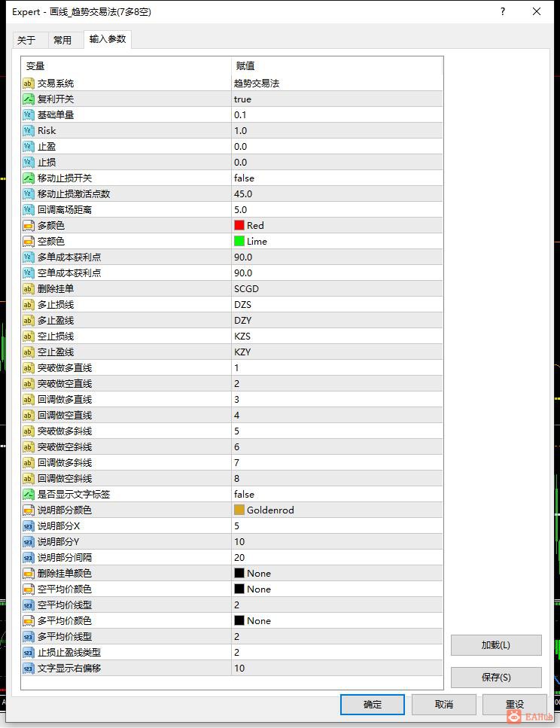Screen dimensions: 560x728
Task: Click the string icon beside 多止损线
Action: 29,305
